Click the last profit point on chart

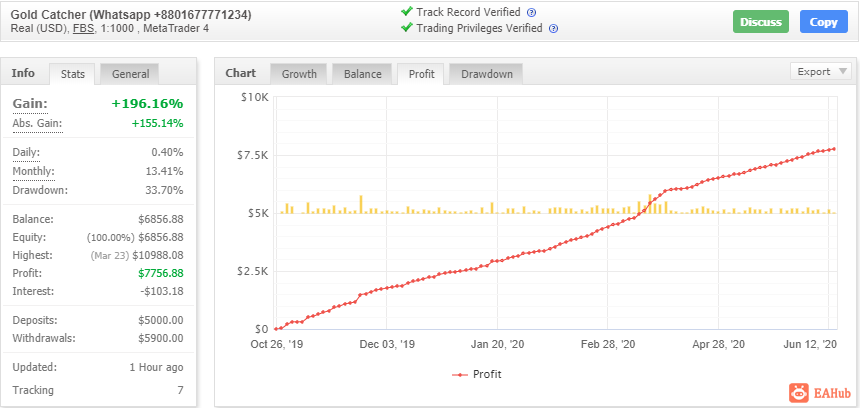834,149
